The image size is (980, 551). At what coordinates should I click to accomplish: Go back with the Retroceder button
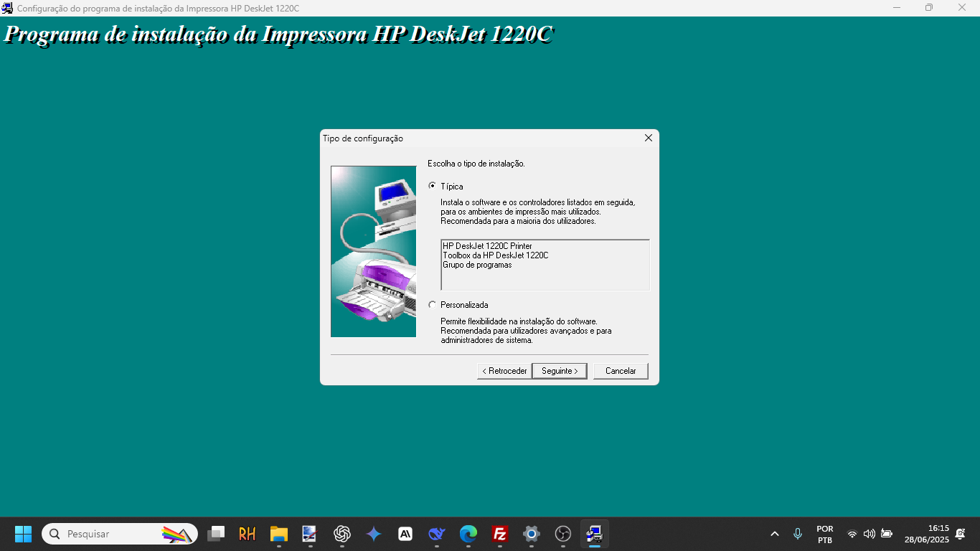(504, 371)
